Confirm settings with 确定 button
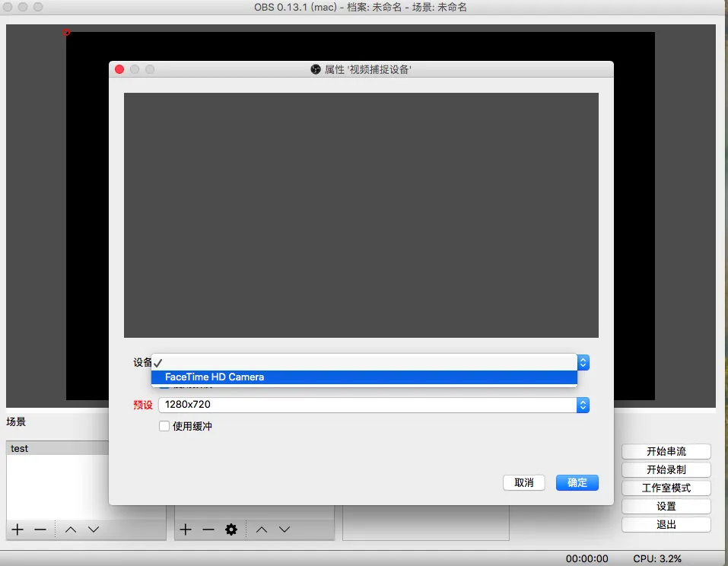 (x=577, y=482)
